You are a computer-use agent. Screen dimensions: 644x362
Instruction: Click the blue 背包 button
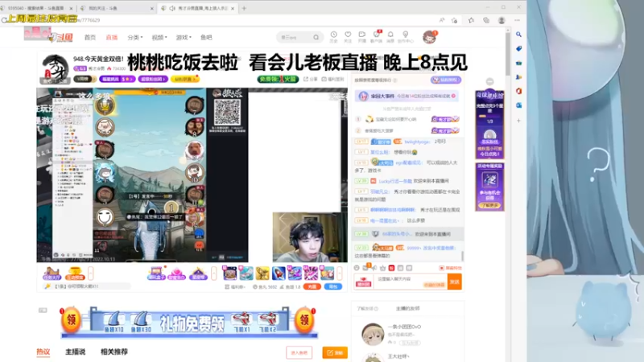(333, 286)
